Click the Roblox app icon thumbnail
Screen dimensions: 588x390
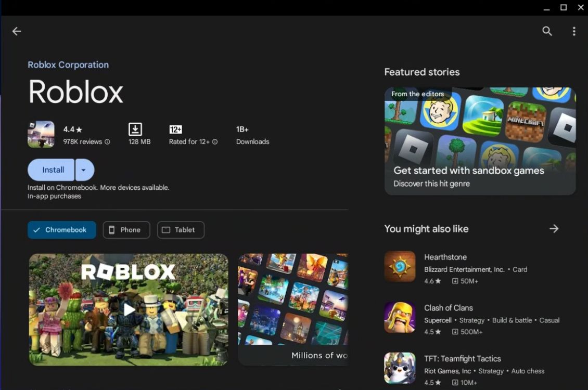coord(41,134)
